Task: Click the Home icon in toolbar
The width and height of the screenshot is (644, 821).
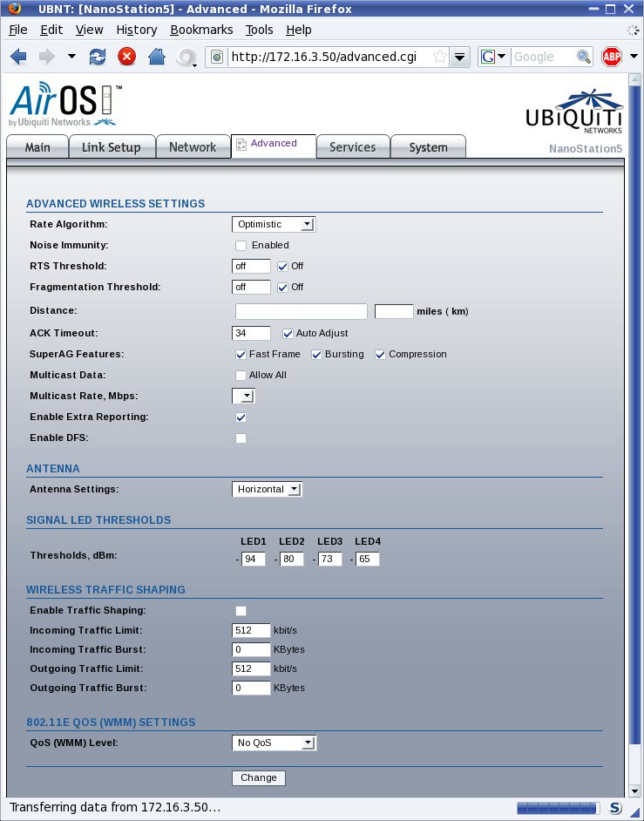Action: [x=156, y=57]
